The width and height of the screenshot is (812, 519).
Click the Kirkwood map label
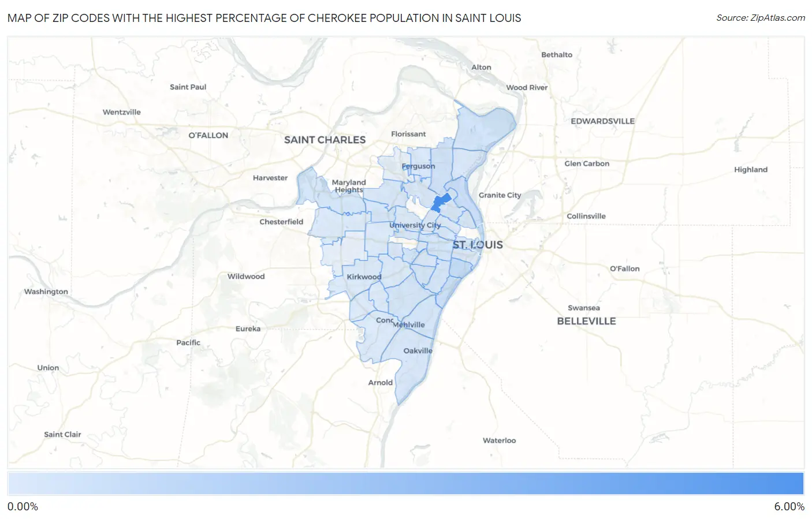[x=364, y=277]
